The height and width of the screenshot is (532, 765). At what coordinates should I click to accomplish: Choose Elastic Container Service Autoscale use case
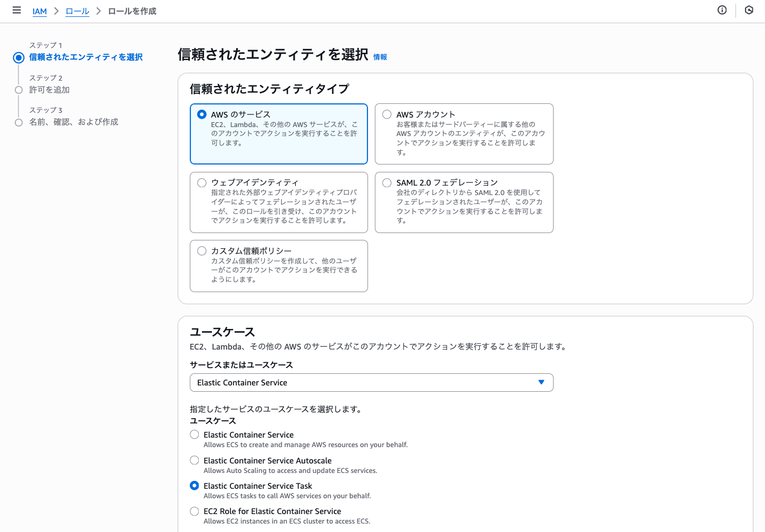coord(194,460)
